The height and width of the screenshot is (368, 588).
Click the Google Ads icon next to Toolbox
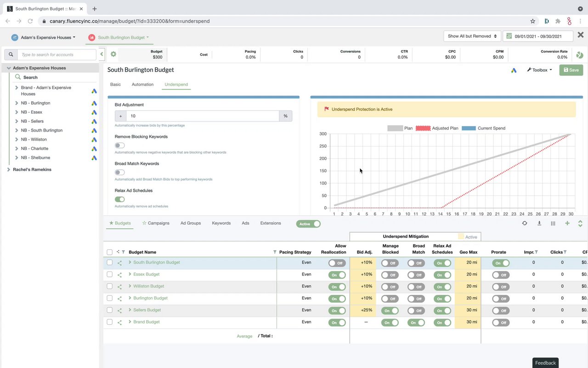514,70
